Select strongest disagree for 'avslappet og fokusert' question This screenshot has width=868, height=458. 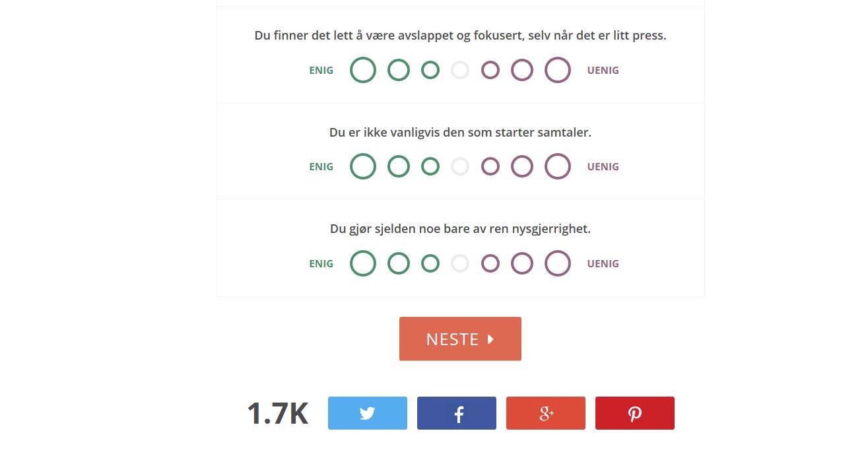point(558,70)
